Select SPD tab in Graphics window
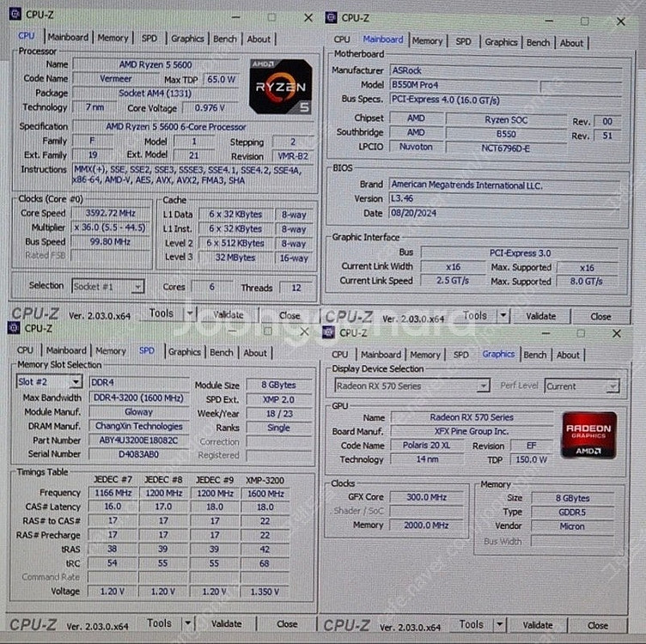The image size is (646, 644). (461, 355)
